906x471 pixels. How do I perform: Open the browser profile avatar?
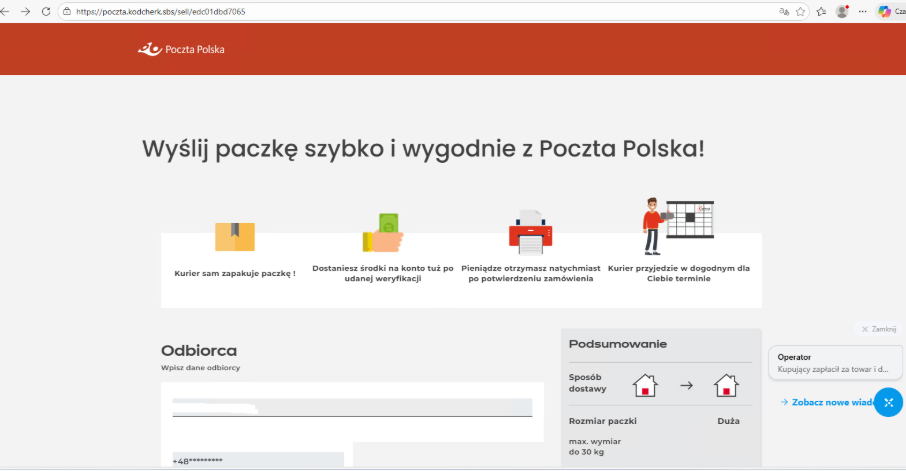click(842, 11)
